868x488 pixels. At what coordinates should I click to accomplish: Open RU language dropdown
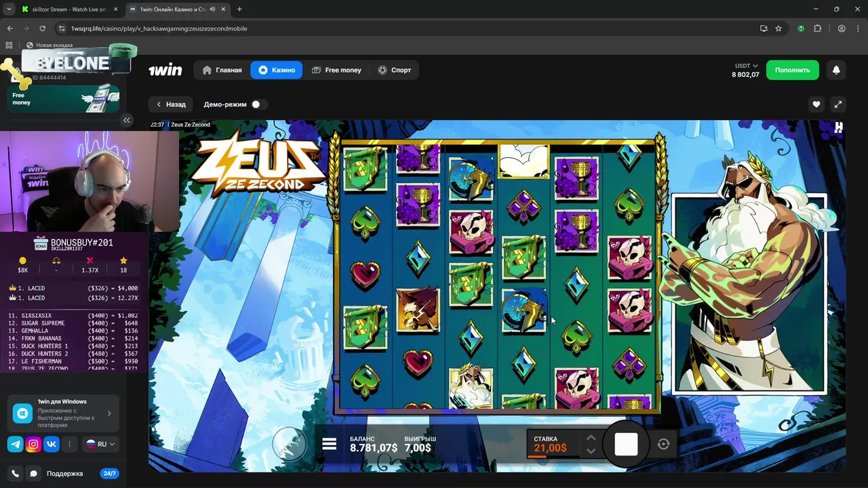tap(101, 445)
